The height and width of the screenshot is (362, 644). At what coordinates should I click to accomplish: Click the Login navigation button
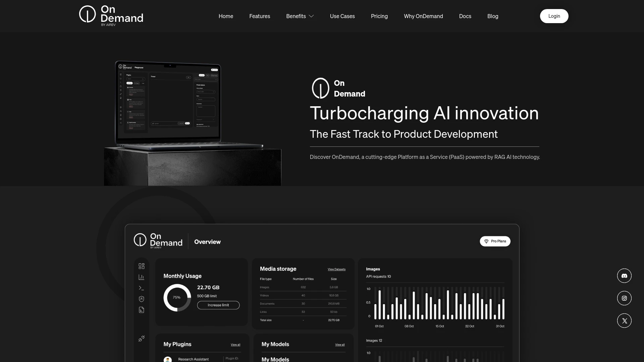pyautogui.click(x=554, y=16)
